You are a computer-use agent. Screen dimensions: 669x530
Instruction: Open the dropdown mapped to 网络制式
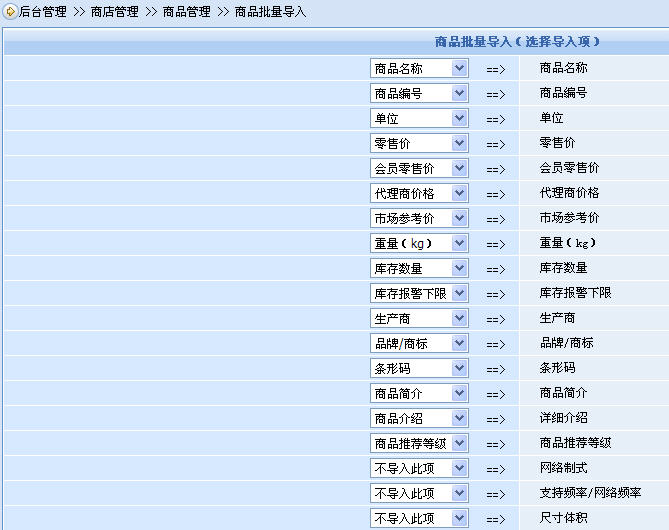pos(418,468)
